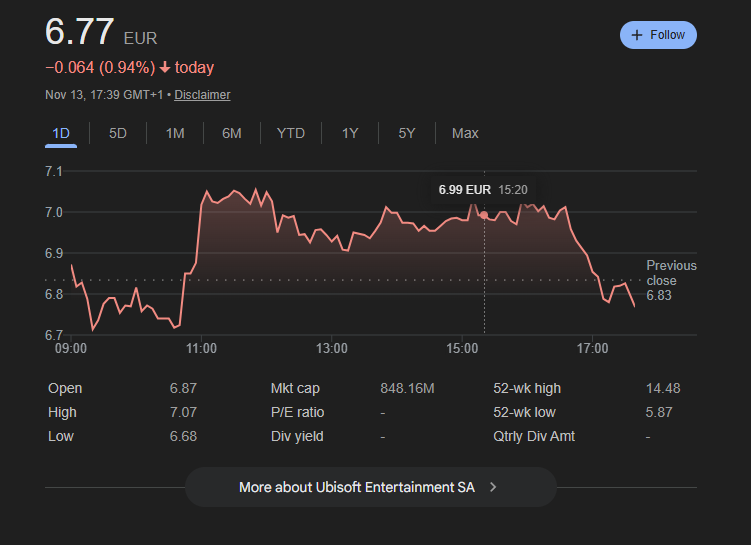Click the current price 6.77
The width and height of the screenshot is (751, 545).
click(x=80, y=32)
